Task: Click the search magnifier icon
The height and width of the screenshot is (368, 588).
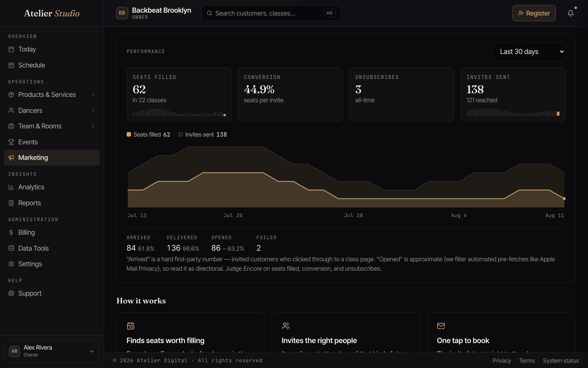Action: click(209, 13)
